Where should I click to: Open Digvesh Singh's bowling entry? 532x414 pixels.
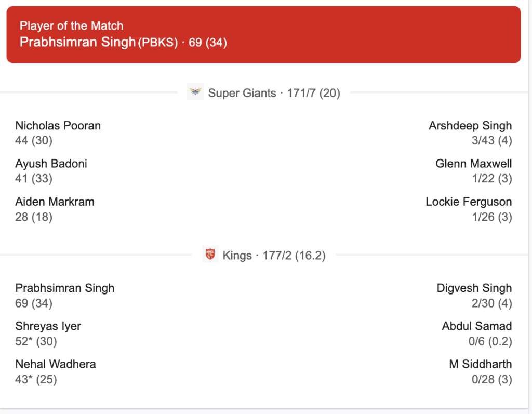(474, 288)
